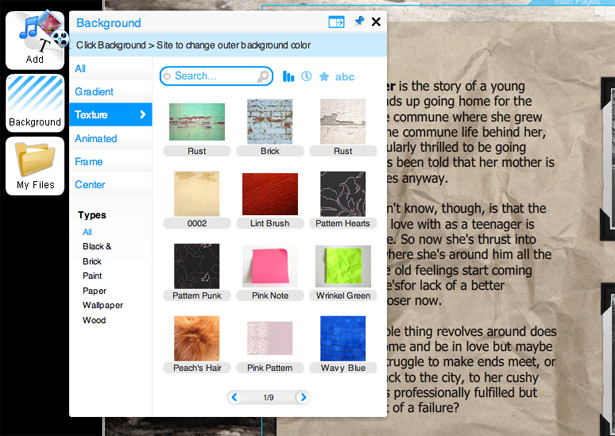Image resolution: width=615 pixels, height=436 pixels.
Task: Filter types by Wallpaper
Action: (103, 305)
